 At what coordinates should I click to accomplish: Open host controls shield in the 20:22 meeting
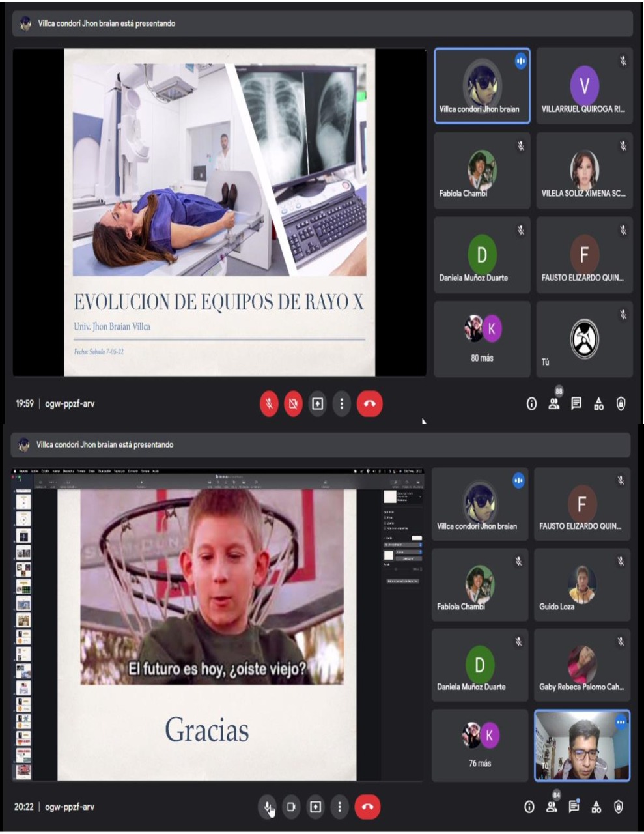coord(619,807)
